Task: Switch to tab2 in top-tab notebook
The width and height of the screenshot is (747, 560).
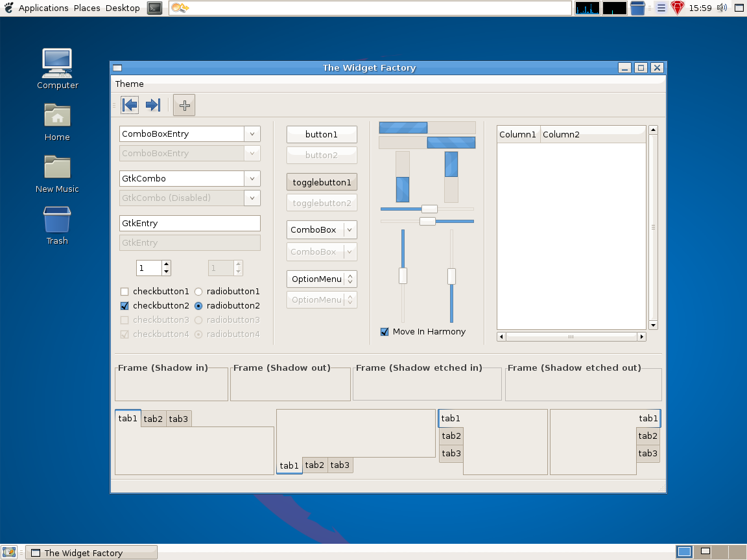Action: tap(153, 419)
